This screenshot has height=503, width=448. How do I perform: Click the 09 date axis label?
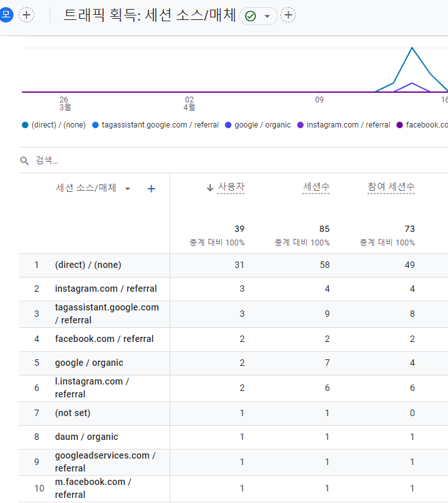coord(319,100)
